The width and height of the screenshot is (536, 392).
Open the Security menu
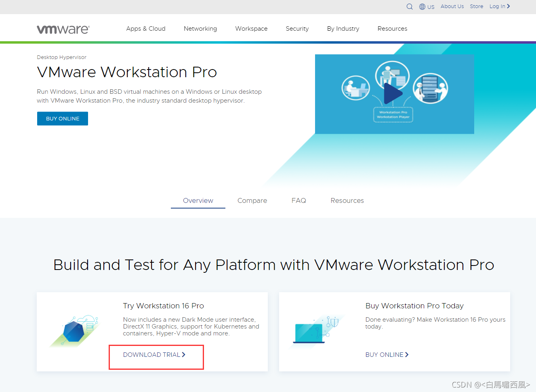[297, 29]
